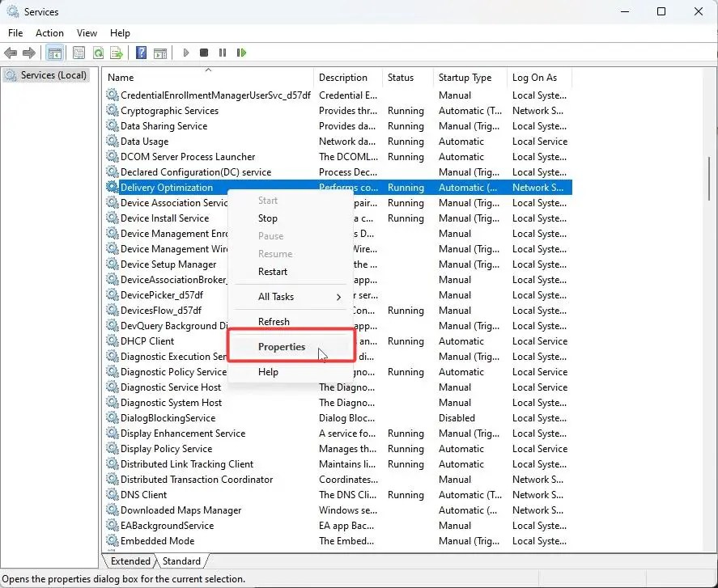Click the Export List toolbar icon
Image resolution: width=718 pixels, height=588 pixels.
(117, 53)
